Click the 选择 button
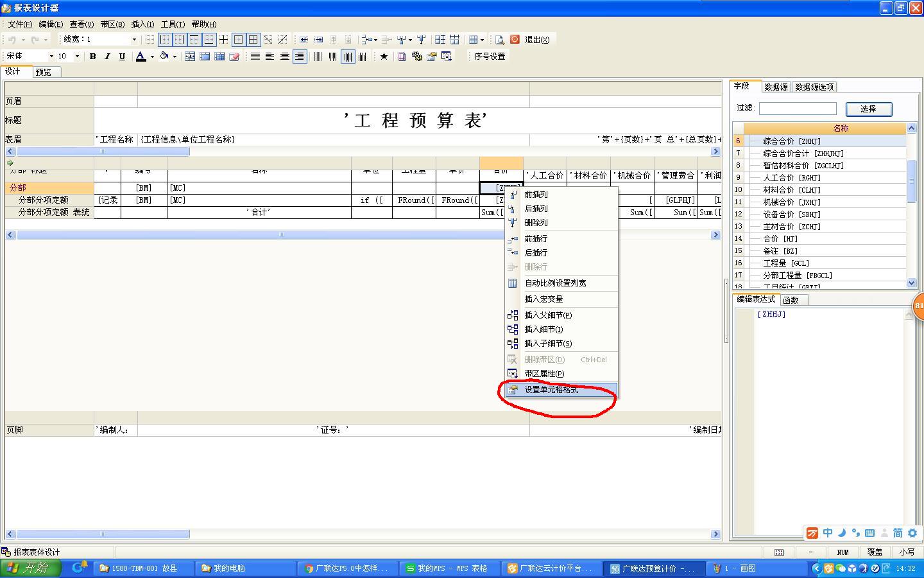924x578 pixels. pos(869,109)
